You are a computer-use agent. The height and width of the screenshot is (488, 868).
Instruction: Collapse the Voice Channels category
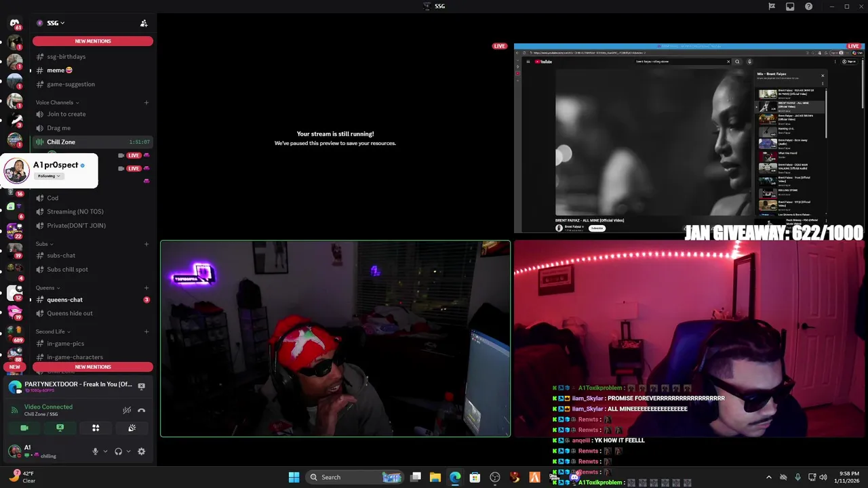[57, 102]
